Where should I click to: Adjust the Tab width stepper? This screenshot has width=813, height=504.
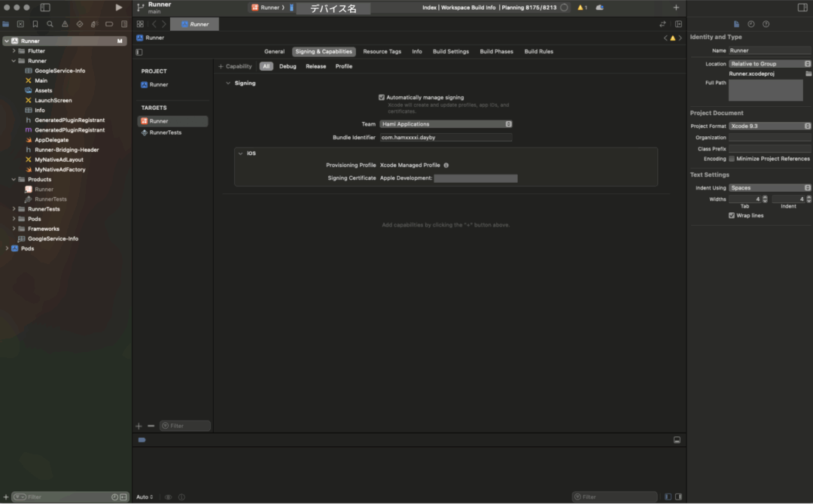click(765, 199)
